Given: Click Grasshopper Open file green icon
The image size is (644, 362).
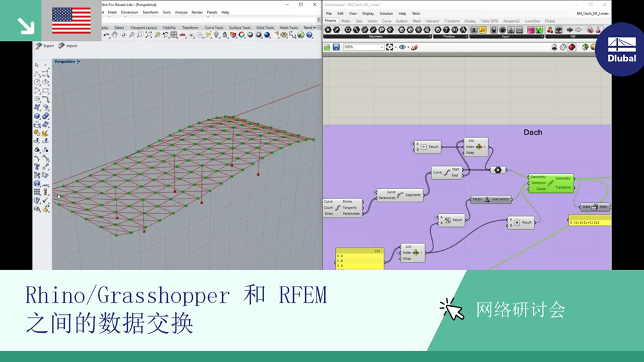Looking at the screenshot, I should click(x=327, y=47).
